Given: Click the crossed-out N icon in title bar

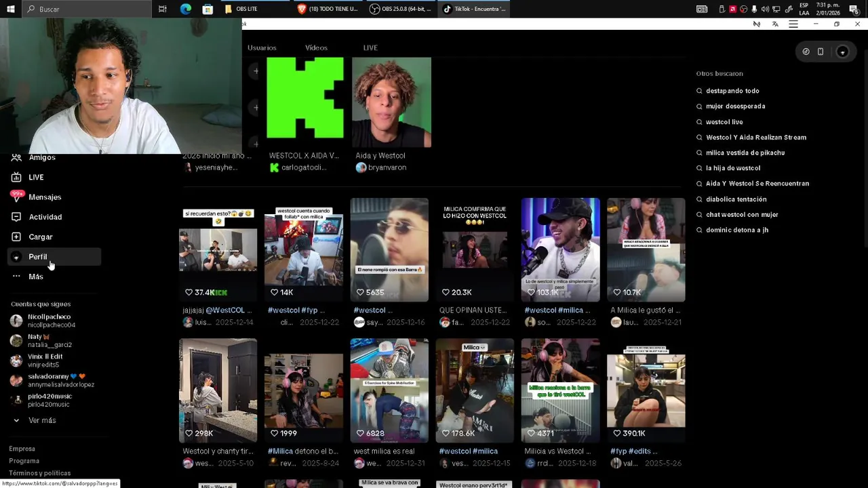Looking at the screenshot, I should (757, 24).
